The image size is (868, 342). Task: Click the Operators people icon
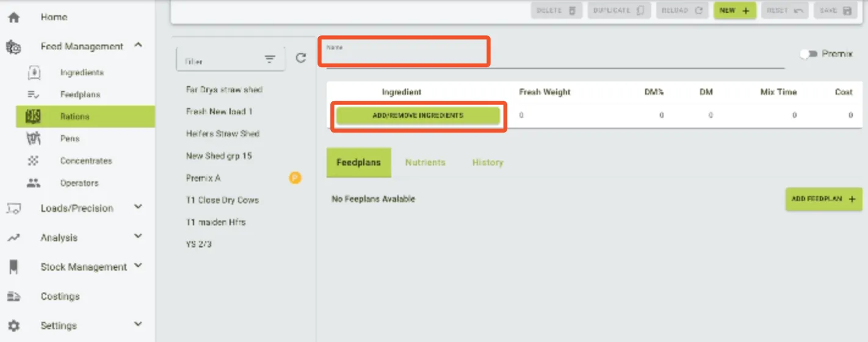34,183
